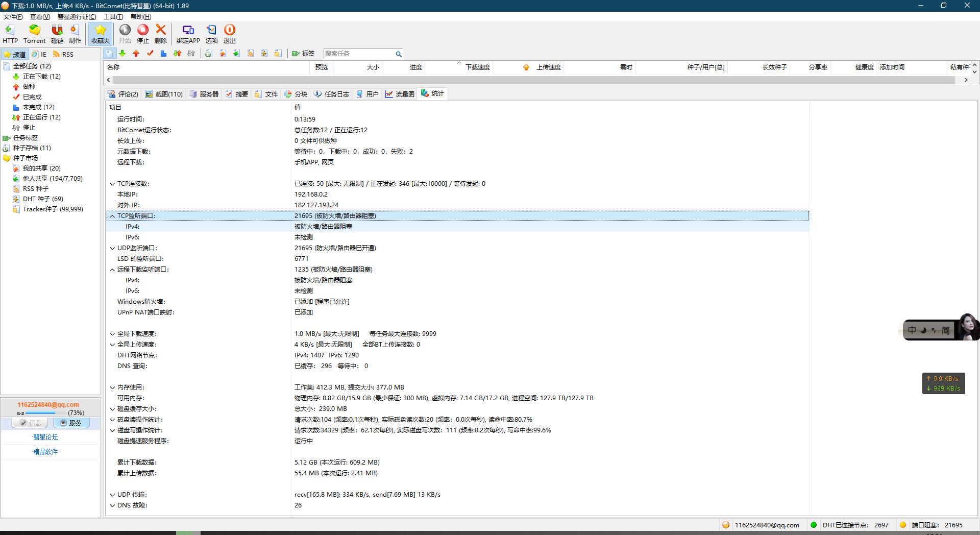Expand the UDP监听端口 row

click(x=112, y=248)
